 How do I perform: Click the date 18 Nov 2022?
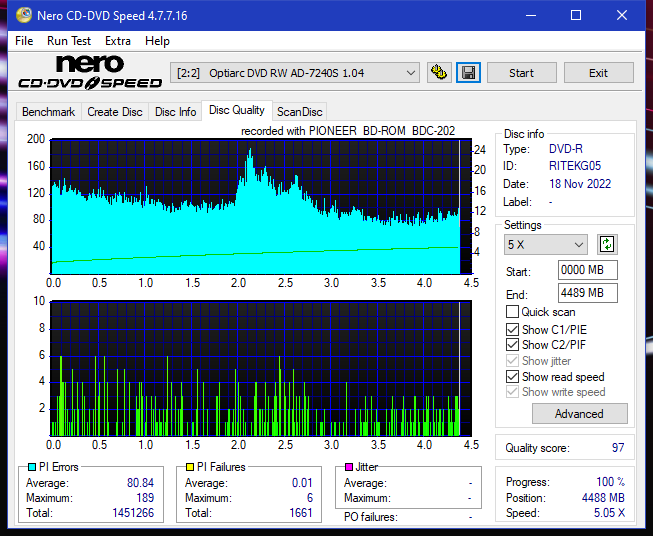(580, 184)
